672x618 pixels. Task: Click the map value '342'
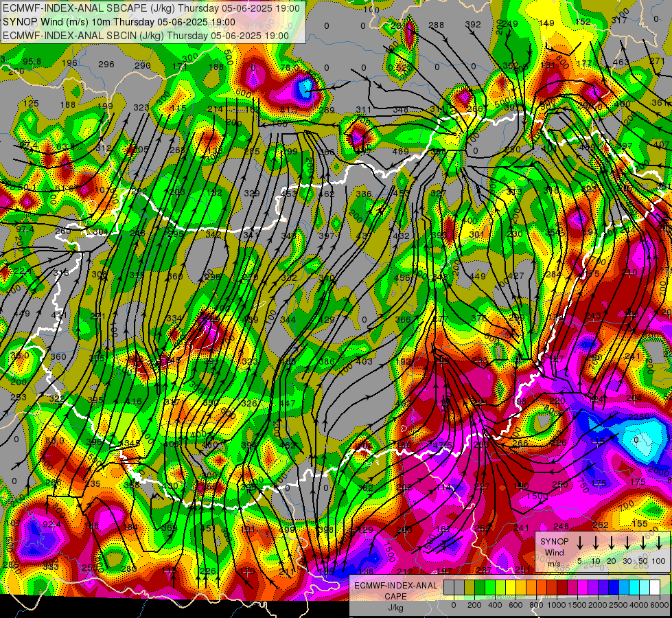(x=213, y=233)
